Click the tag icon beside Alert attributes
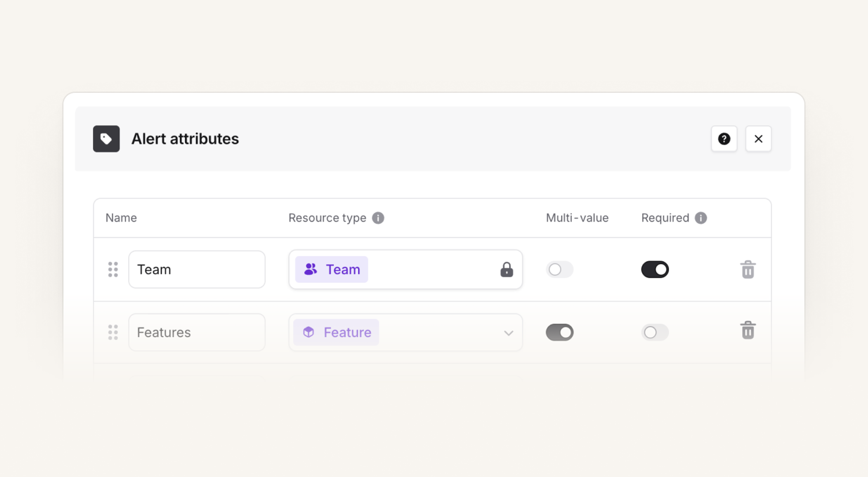 [x=106, y=139]
